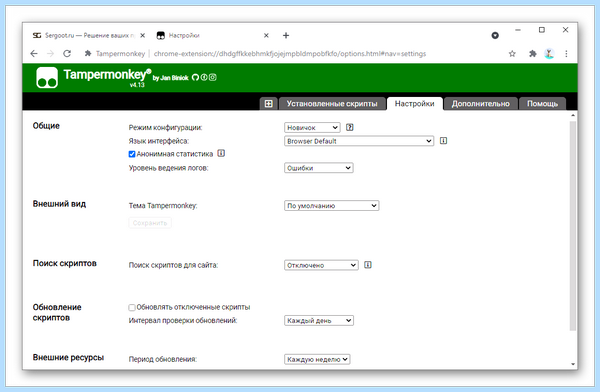Click info icon next to Язык интерфейса
600x392 pixels.
coord(443,141)
